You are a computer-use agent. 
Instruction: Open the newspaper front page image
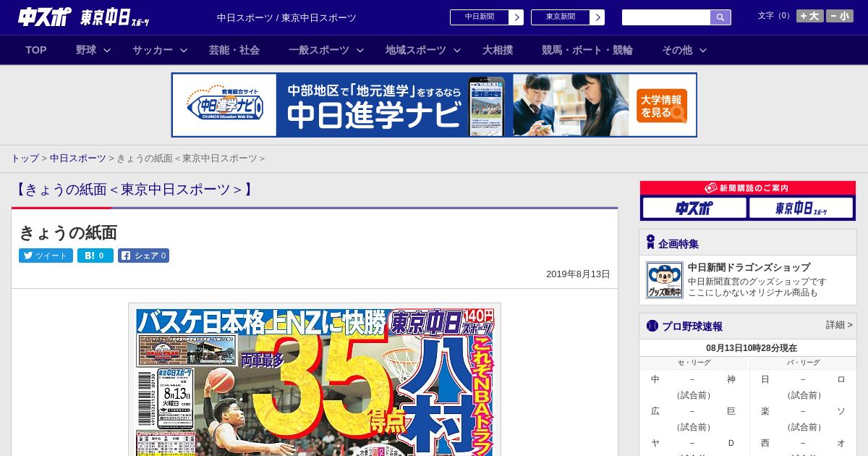[315, 379]
